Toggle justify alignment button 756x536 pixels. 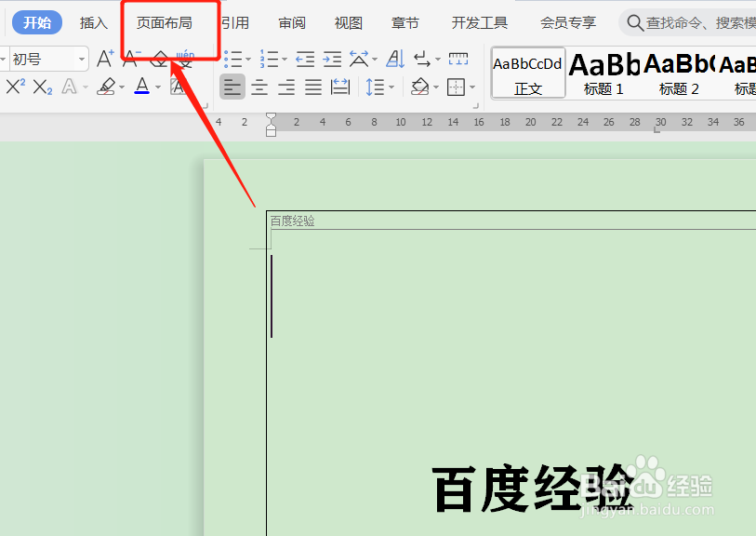(x=313, y=87)
